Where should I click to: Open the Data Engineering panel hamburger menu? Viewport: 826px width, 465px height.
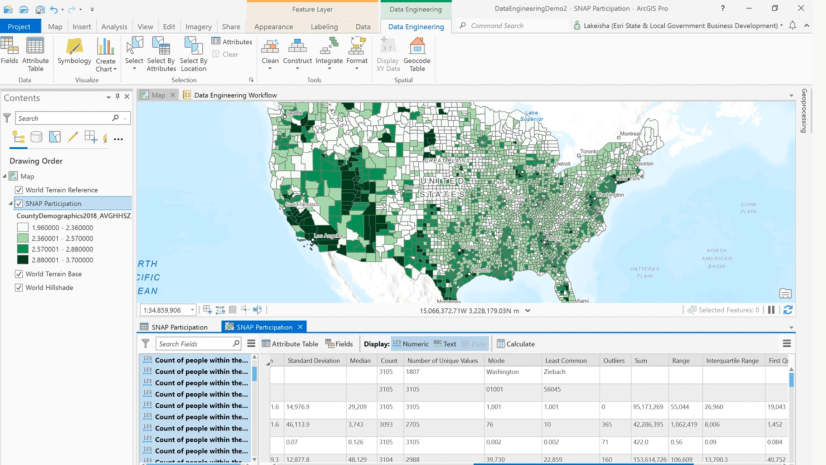click(x=251, y=344)
